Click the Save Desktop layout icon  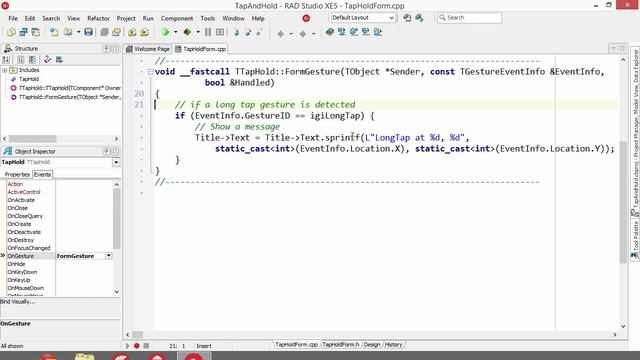tap(407, 18)
